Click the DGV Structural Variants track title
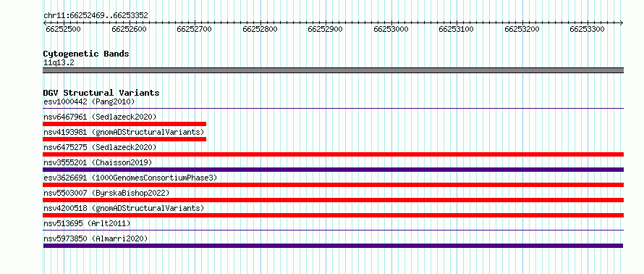 (x=101, y=93)
